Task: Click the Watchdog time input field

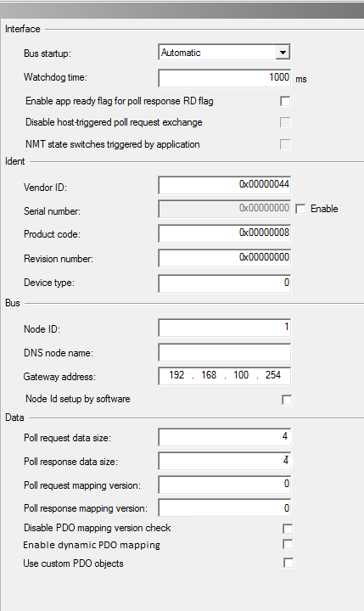Action: (225, 77)
